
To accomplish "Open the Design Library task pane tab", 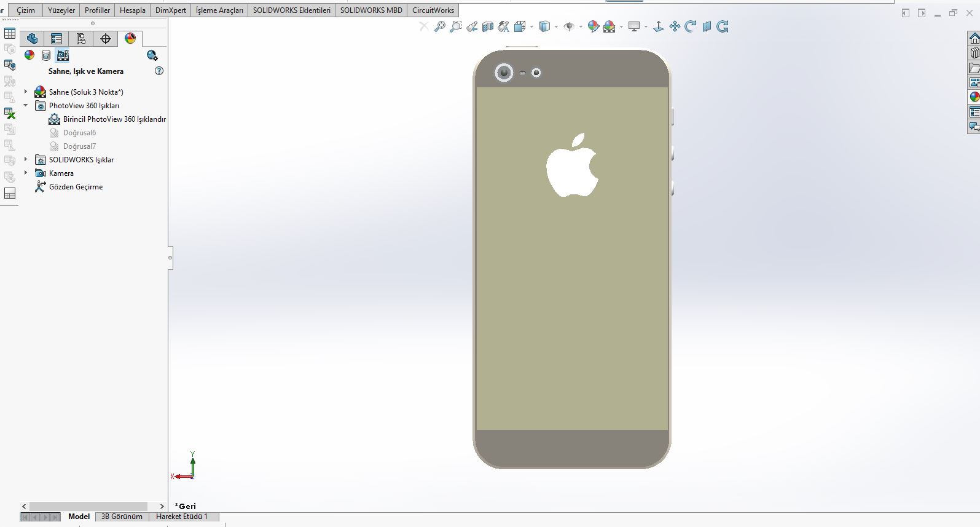I will [974, 53].
